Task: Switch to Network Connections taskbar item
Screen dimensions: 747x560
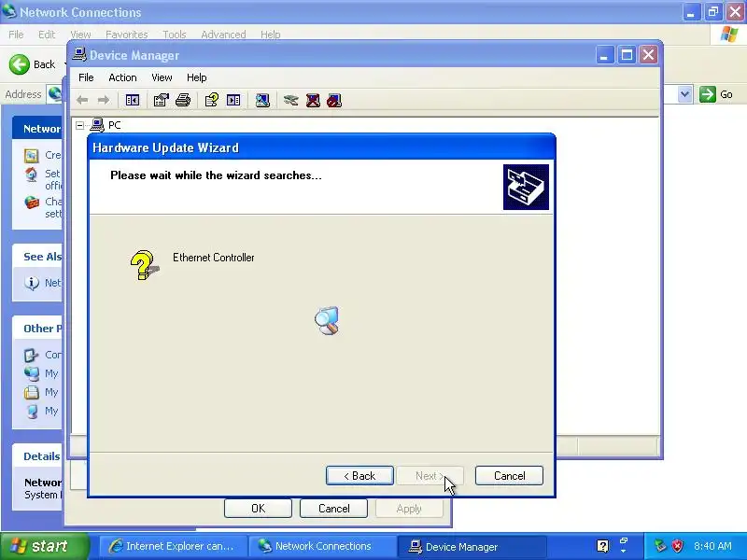Action: [x=322, y=546]
